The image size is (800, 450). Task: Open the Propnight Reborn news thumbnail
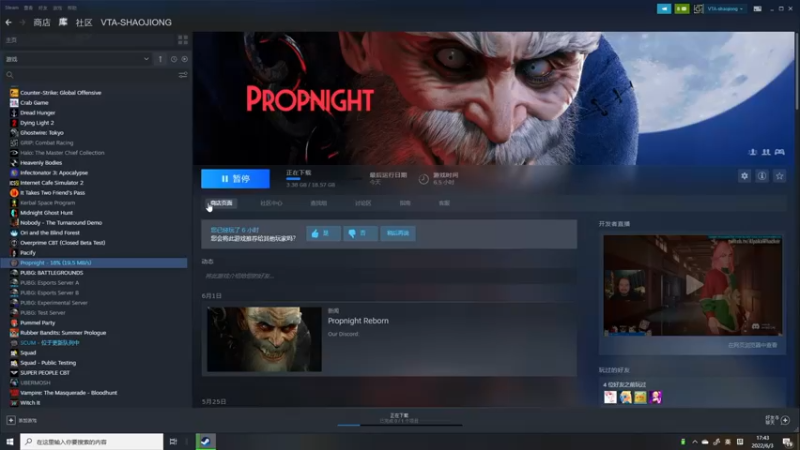click(x=264, y=339)
